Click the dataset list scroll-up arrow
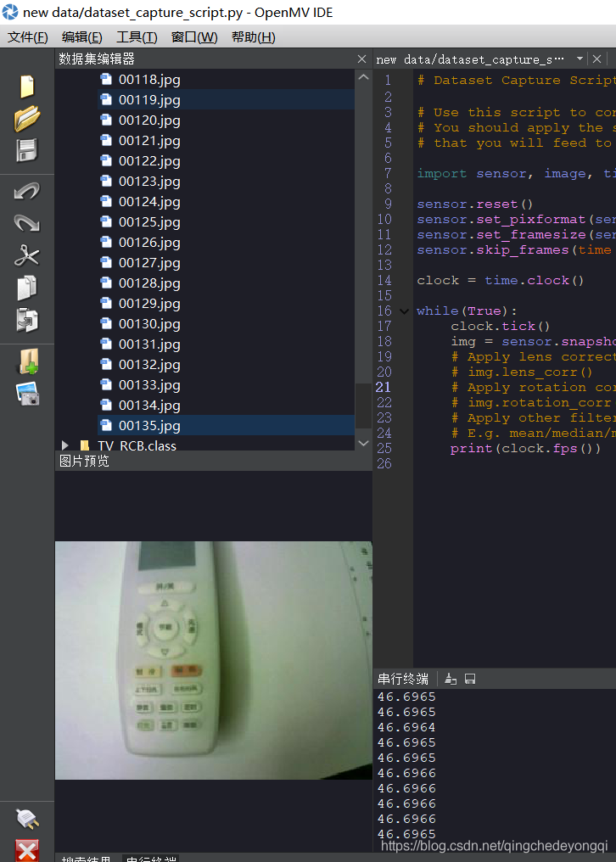This screenshot has width=616, height=862. point(363,77)
